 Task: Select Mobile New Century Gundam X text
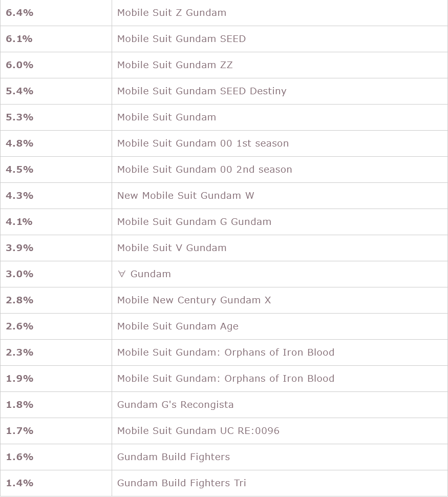194,300
